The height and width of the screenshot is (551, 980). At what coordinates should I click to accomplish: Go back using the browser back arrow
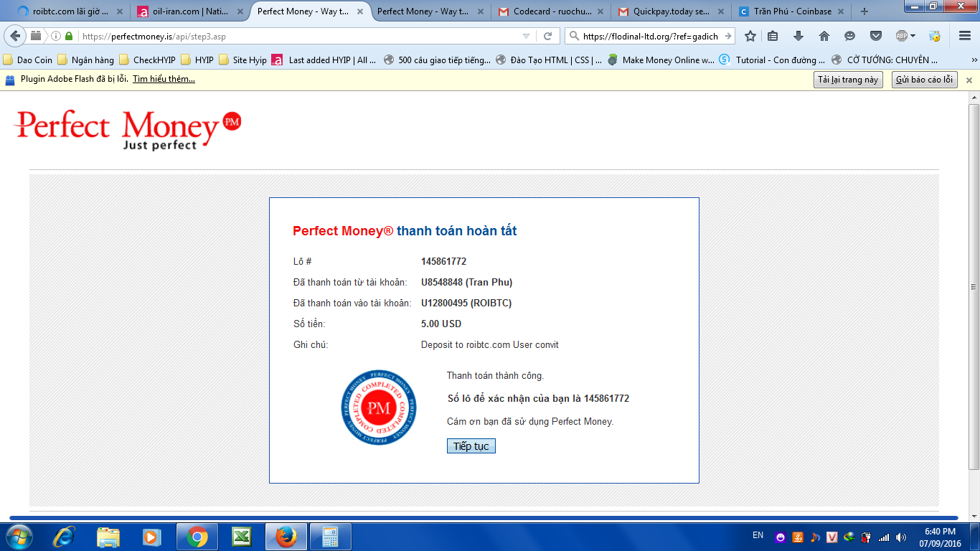click(15, 36)
